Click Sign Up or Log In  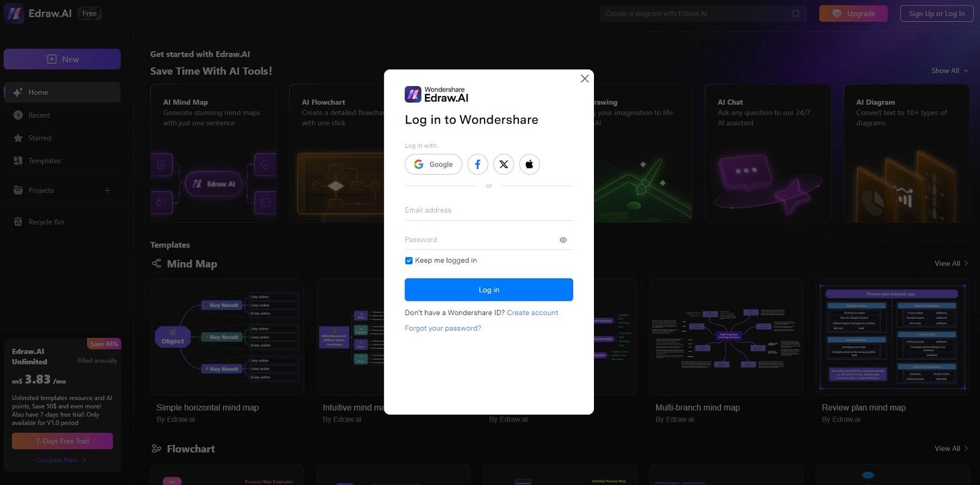point(936,14)
